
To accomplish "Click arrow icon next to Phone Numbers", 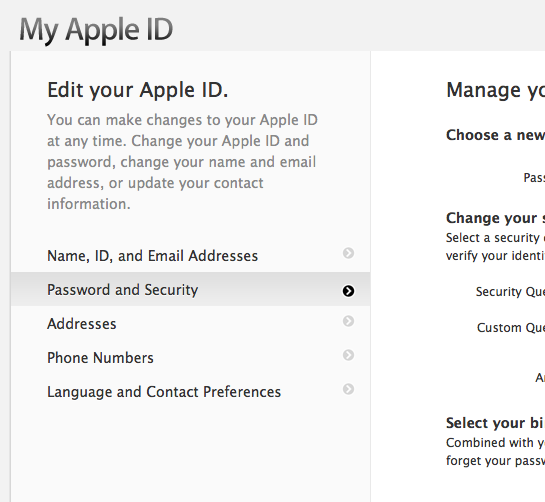I will [x=348, y=355].
